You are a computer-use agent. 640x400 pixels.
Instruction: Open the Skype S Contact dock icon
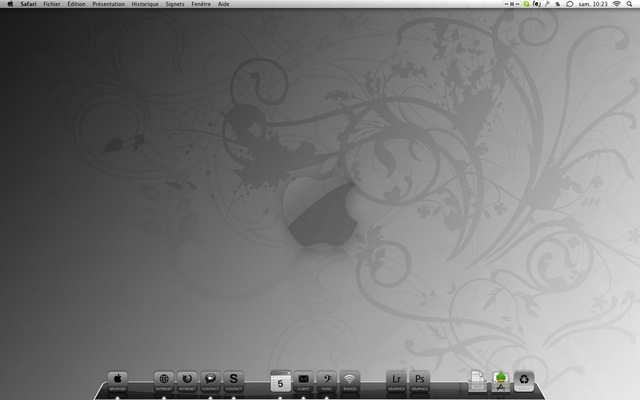(x=233, y=381)
